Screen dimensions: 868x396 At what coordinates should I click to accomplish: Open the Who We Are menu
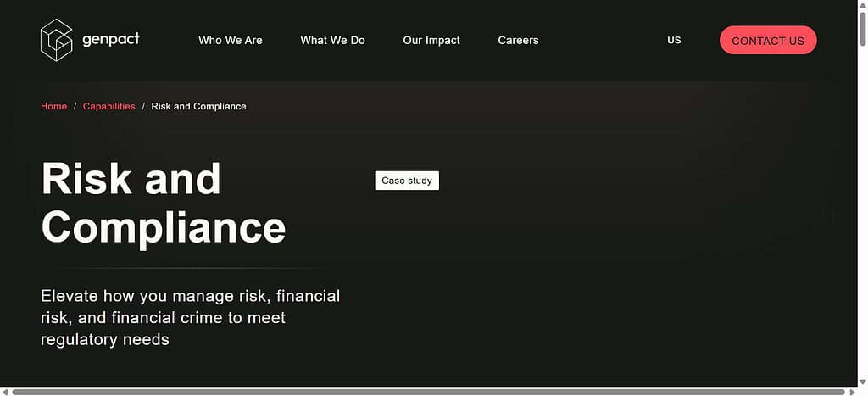tap(231, 41)
